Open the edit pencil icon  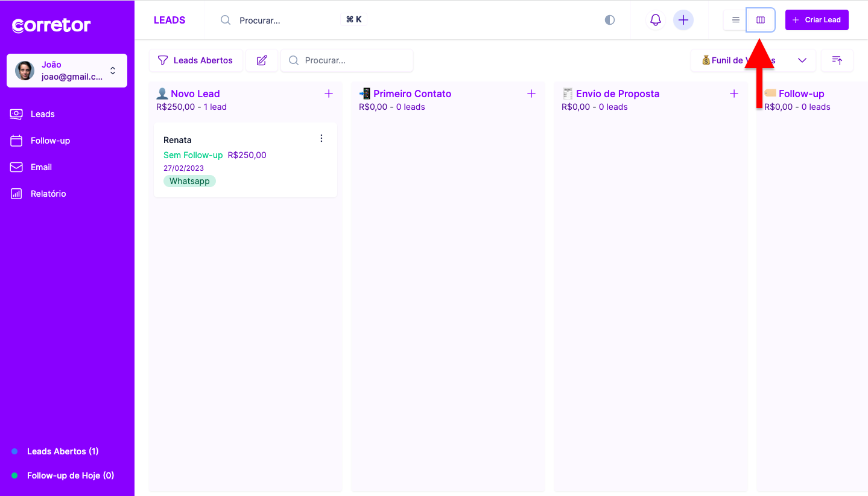(x=262, y=60)
